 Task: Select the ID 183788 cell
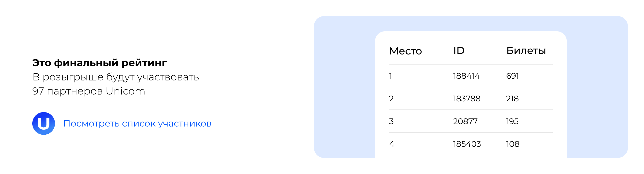467,99
